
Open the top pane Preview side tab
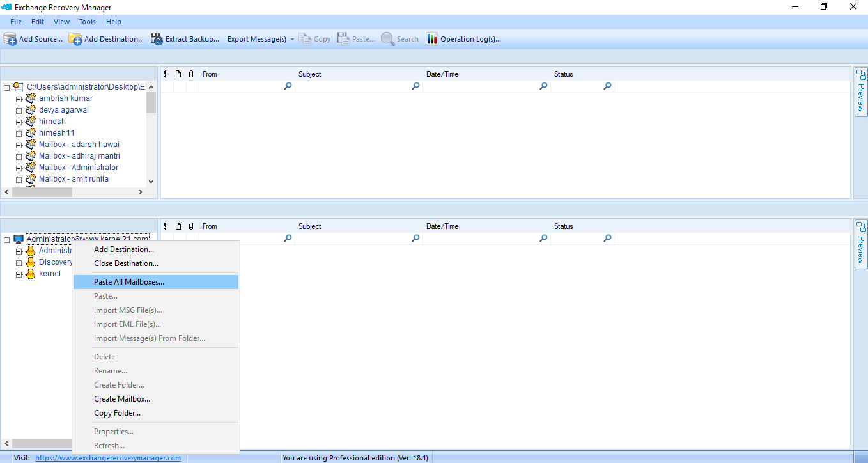pyautogui.click(x=861, y=92)
